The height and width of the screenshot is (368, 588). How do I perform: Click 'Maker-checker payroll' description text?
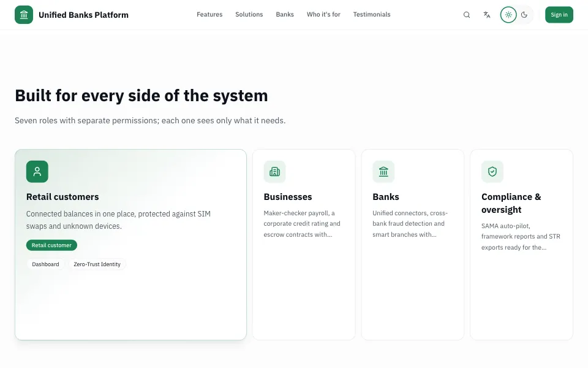pos(302,224)
